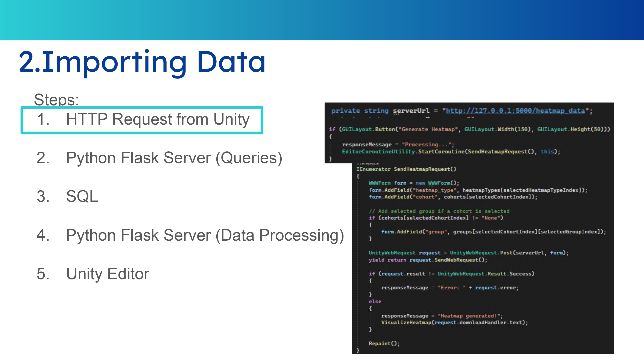Click the form.AddField("cohort") code line
Image resolution: width=644 pixels, height=362 pixels.
(453, 197)
